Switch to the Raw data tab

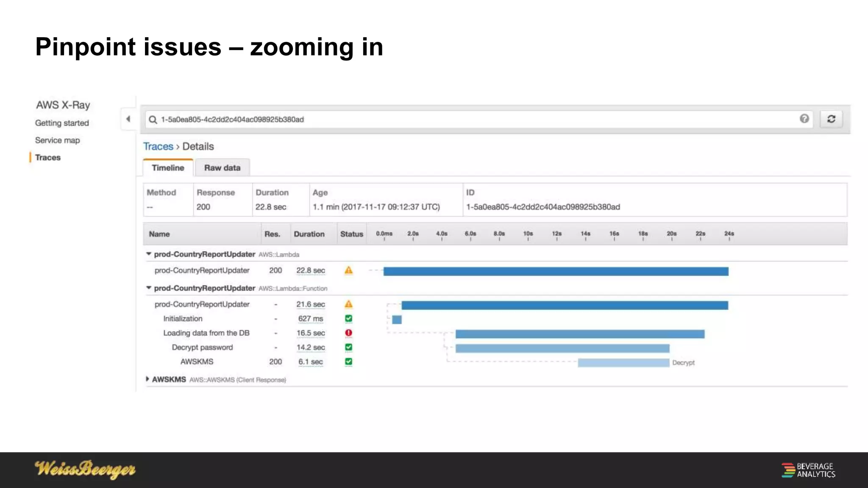(x=222, y=168)
